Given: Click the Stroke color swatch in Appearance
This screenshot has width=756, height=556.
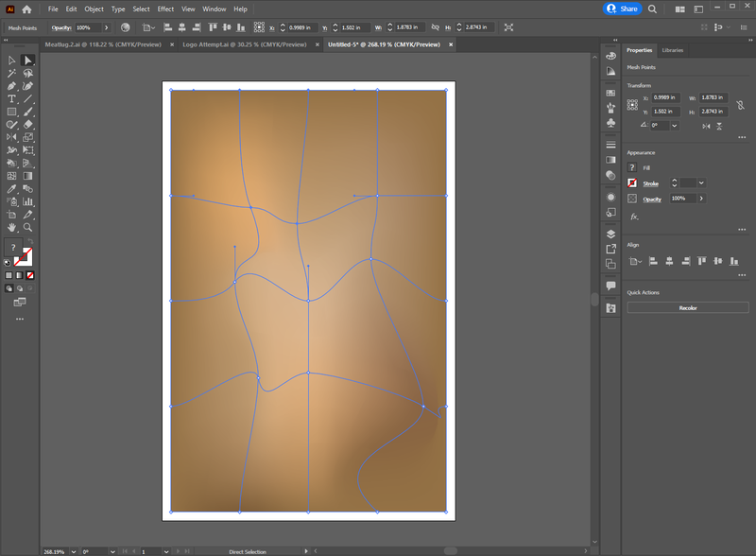Looking at the screenshot, I should tap(632, 183).
